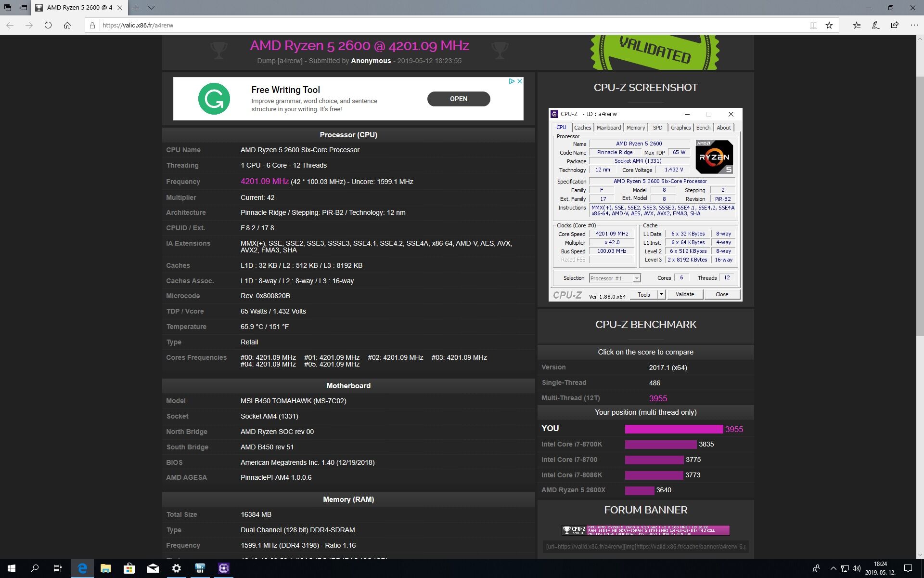This screenshot has height=578, width=924.
Task: Click the forum banner BBCode field
Action: coord(646,547)
